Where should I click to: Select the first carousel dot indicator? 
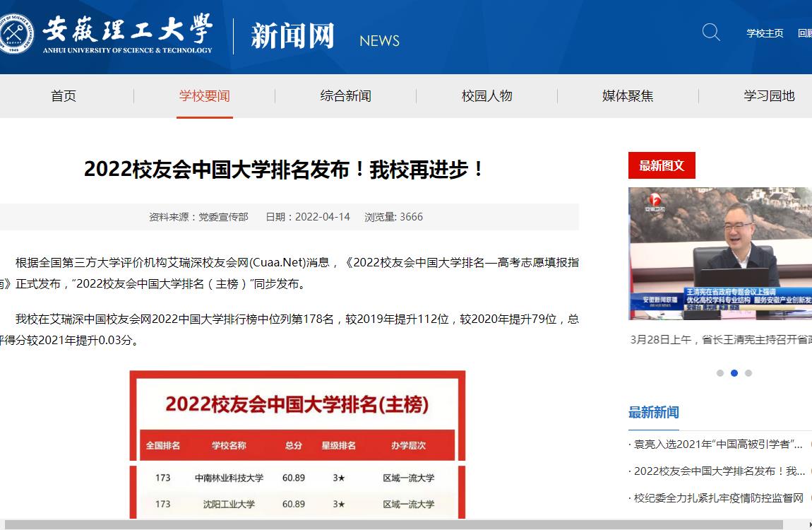pos(720,373)
